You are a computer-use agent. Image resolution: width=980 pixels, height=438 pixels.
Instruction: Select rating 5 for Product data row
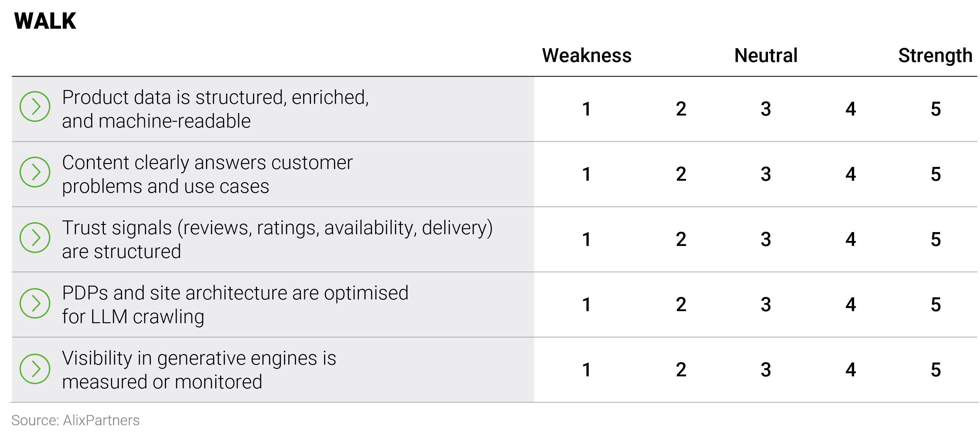click(x=935, y=109)
